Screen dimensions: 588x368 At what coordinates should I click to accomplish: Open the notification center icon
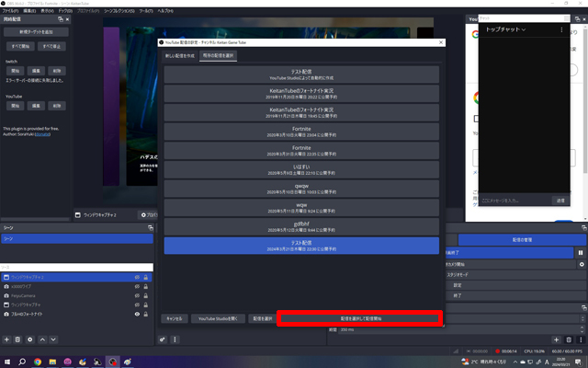pos(579,362)
